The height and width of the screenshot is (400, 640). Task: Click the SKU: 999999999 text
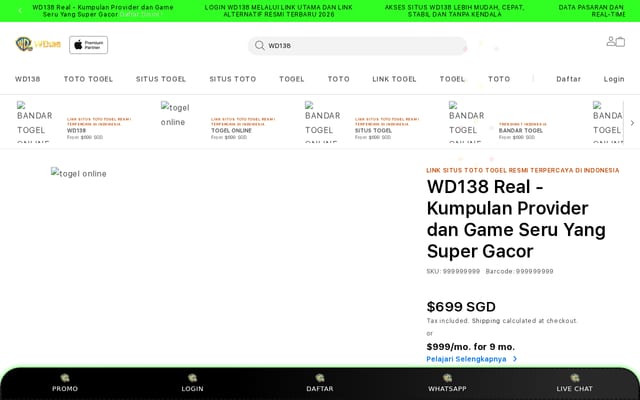(453, 271)
